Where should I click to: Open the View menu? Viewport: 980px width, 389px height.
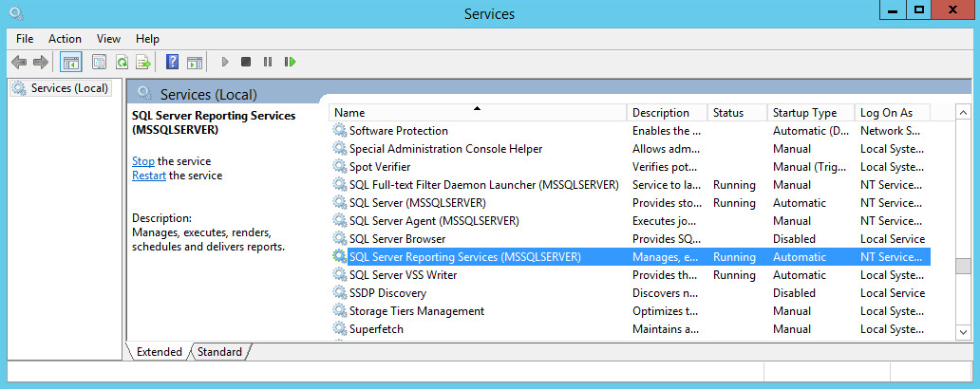[x=108, y=39]
